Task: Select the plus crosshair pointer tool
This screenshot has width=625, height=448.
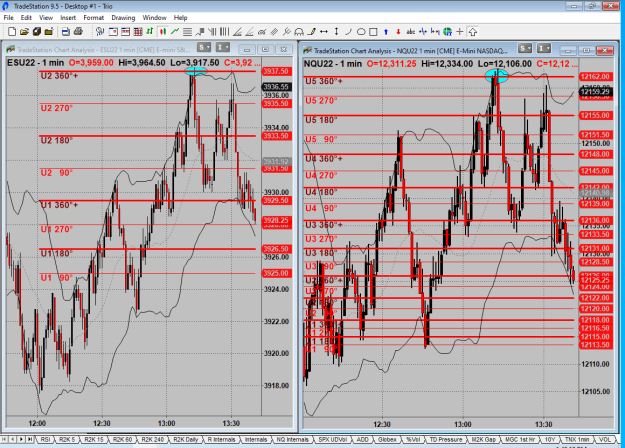Action: pyautogui.click(x=460, y=32)
